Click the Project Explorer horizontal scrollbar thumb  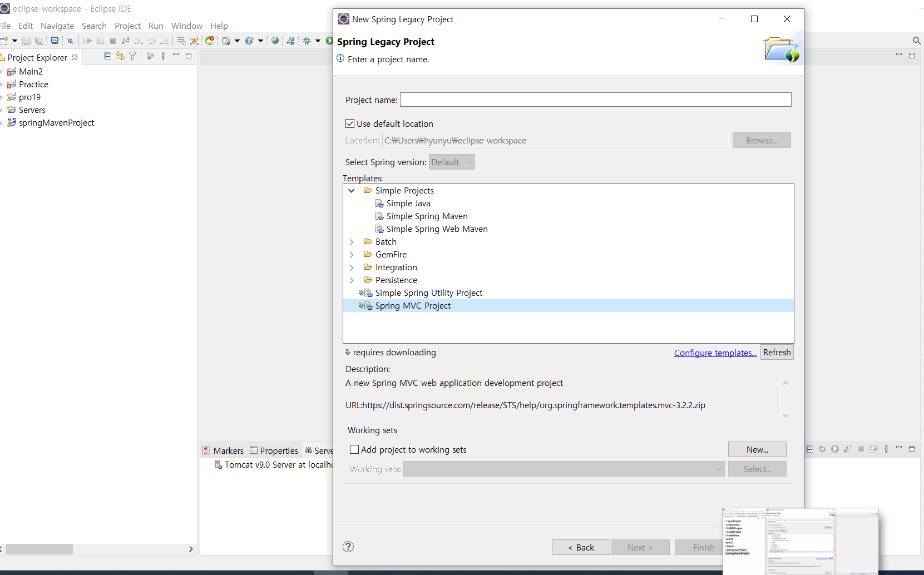[39, 549]
